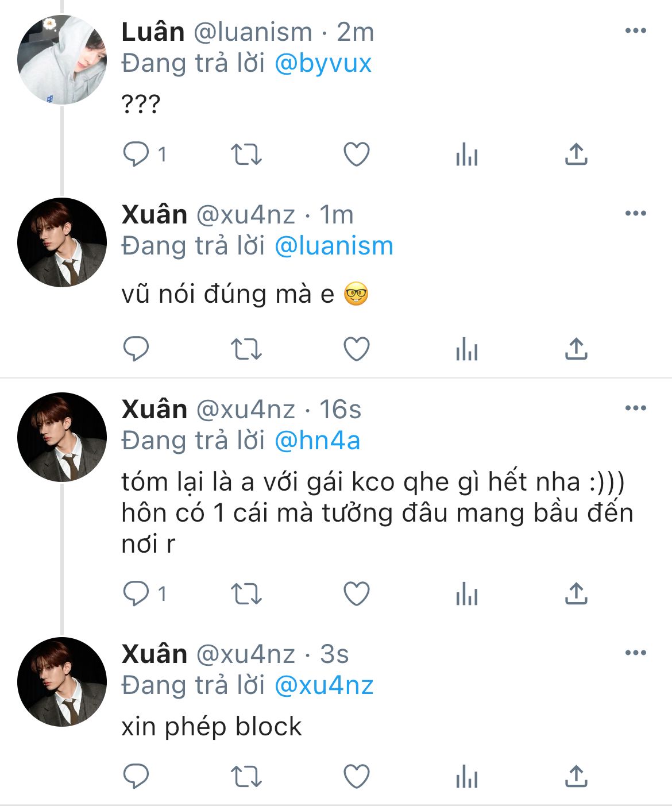Like the "vũ nói đúng mà e" tweet

point(356,349)
